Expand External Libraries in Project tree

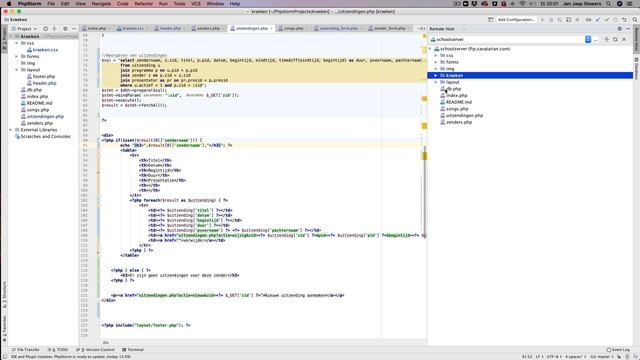(11, 130)
